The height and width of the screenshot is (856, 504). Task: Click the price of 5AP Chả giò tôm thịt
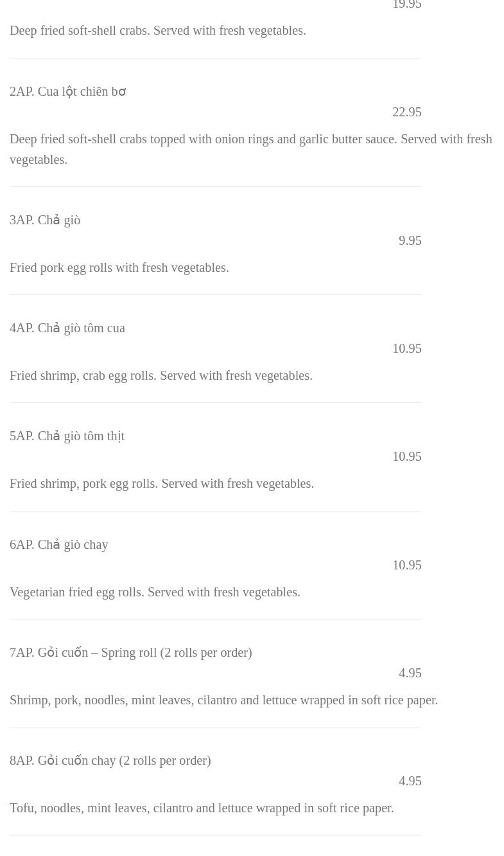point(406,456)
